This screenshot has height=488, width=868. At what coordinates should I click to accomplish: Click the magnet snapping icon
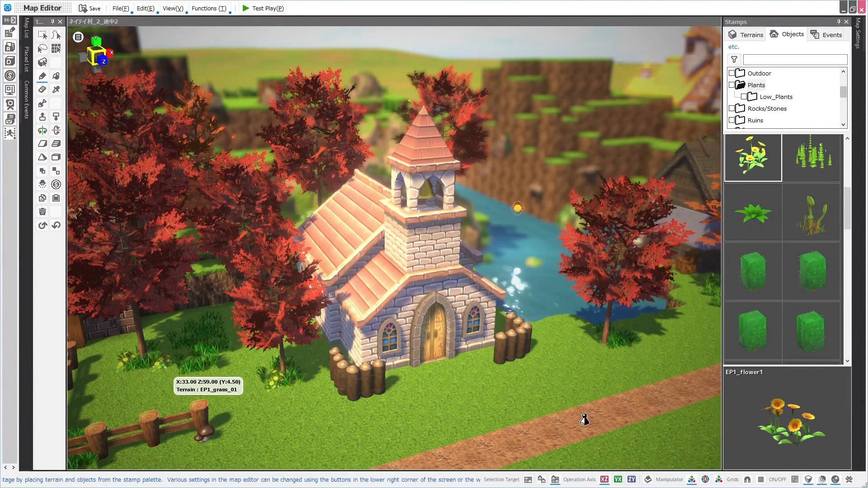(747, 479)
